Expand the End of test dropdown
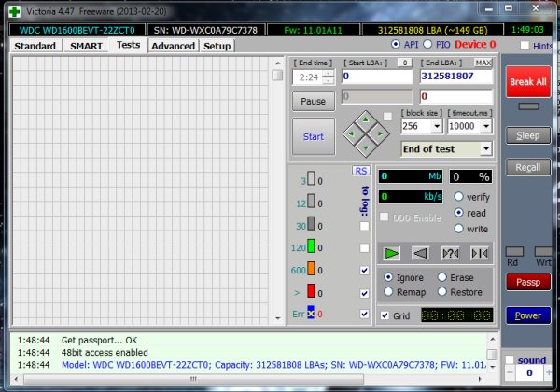The width and height of the screenshot is (560, 392). pos(486,149)
